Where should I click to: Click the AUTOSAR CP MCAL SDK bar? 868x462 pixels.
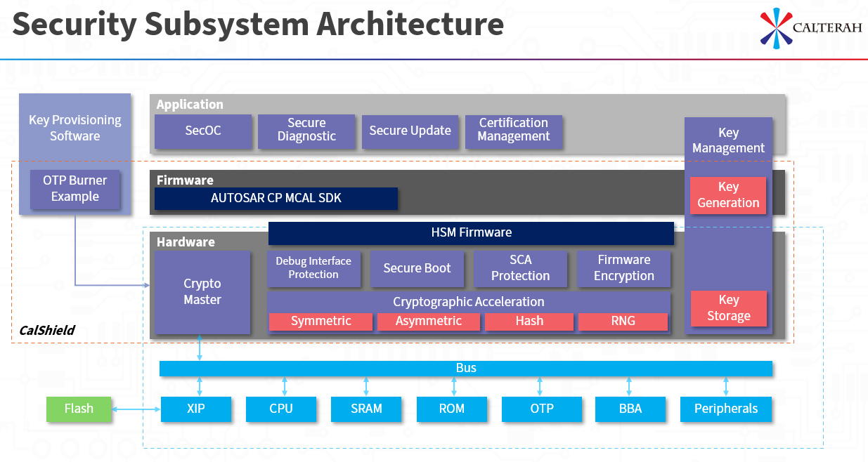tap(276, 199)
